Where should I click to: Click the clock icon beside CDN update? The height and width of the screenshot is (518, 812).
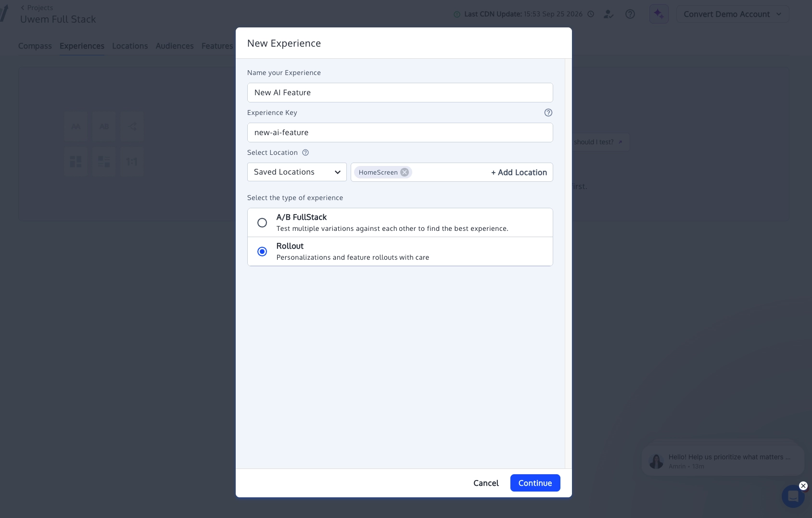click(x=591, y=14)
